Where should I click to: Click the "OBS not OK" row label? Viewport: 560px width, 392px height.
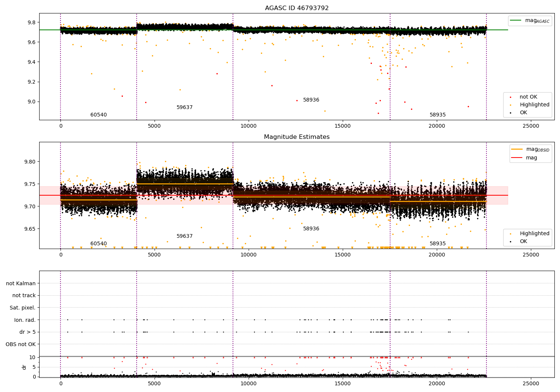point(21,344)
